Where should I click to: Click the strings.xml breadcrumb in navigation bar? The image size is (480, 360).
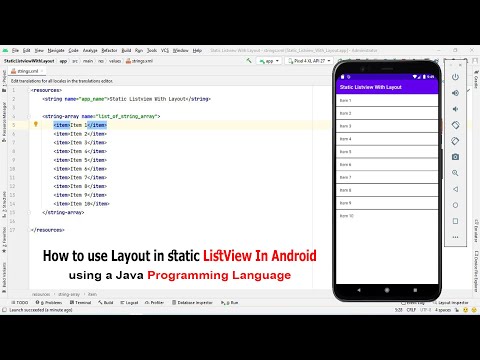coord(139,61)
